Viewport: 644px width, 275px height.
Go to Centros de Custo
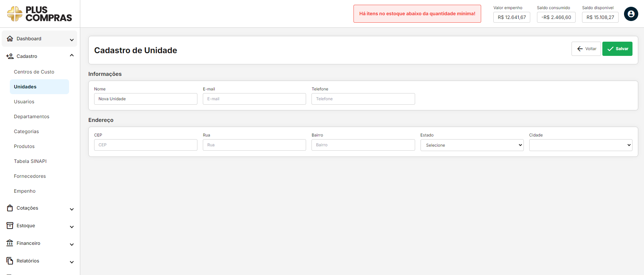34,72
